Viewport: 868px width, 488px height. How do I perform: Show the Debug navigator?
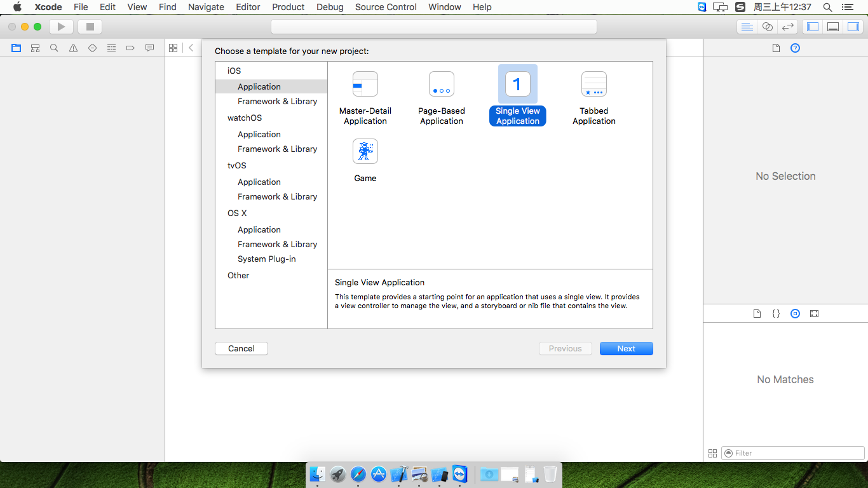point(111,48)
